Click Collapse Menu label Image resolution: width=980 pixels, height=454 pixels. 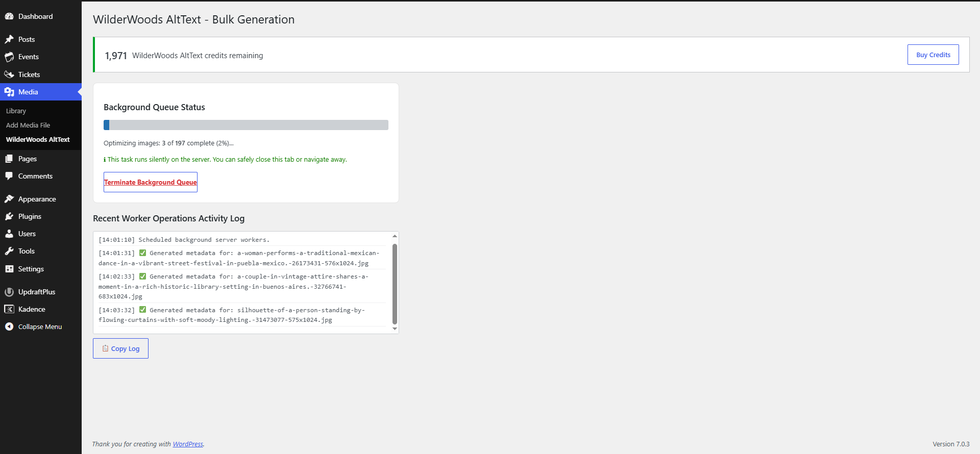click(x=40, y=326)
